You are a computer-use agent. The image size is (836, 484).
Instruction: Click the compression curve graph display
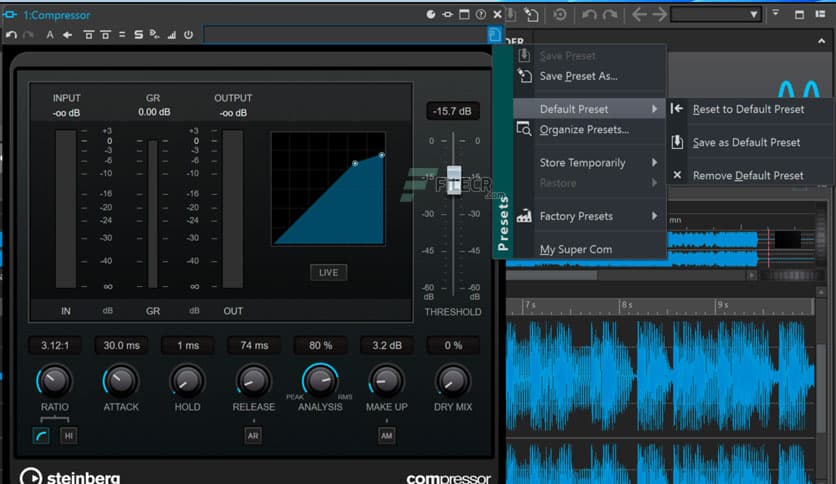(328, 189)
